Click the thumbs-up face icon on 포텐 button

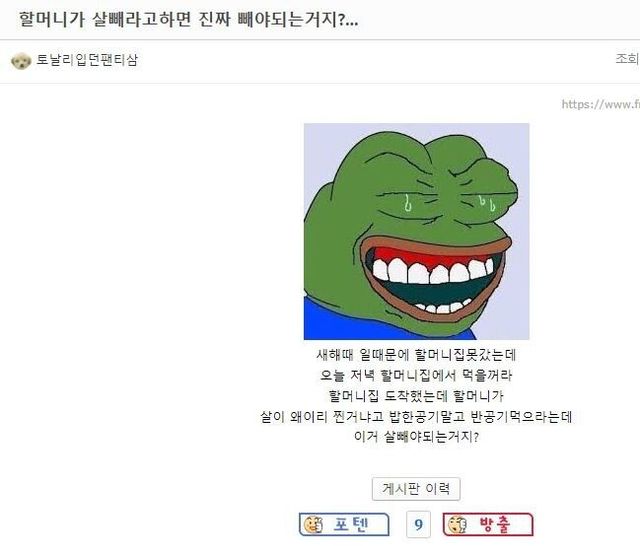[313, 525]
